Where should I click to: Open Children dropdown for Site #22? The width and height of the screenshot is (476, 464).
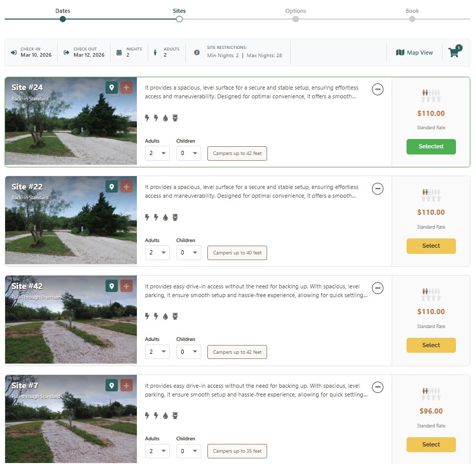point(188,253)
